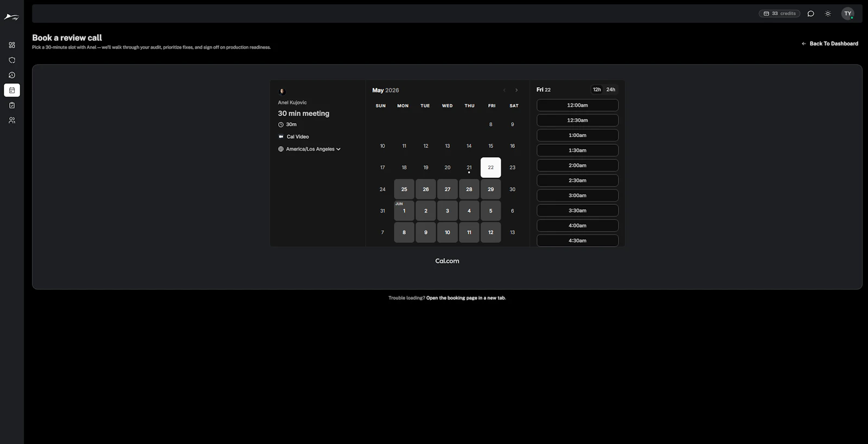Click the clock icon next to 30m
This screenshot has width=868, height=444.
coord(281,125)
